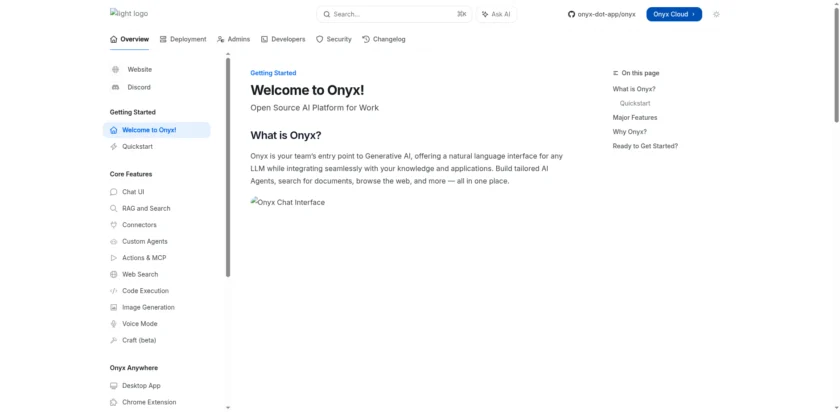Click the server icon beside Deployment
This screenshot has width=840, height=412.
(x=163, y=39)
